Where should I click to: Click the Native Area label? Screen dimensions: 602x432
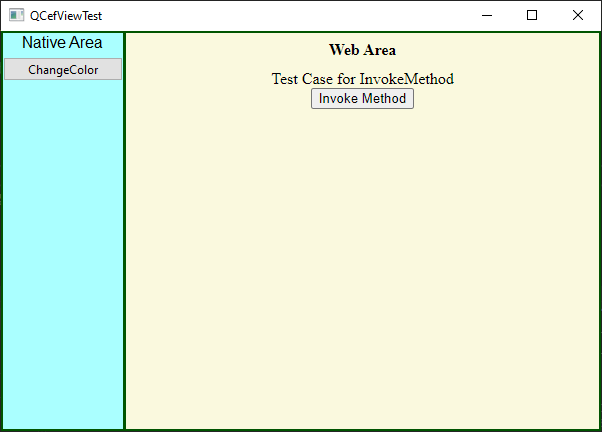(x=62, y=42)
